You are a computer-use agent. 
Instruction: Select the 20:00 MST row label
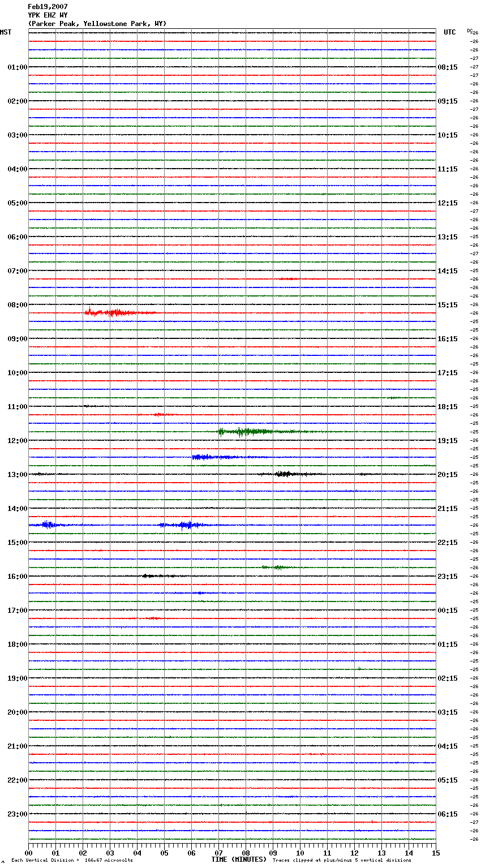[18, 712]
